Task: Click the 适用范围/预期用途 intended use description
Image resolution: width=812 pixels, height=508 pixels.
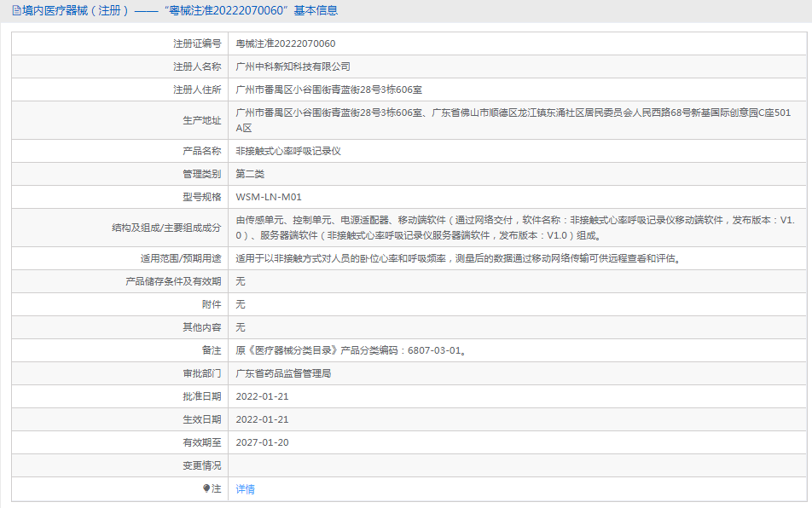Action: [x=457, y=258]
